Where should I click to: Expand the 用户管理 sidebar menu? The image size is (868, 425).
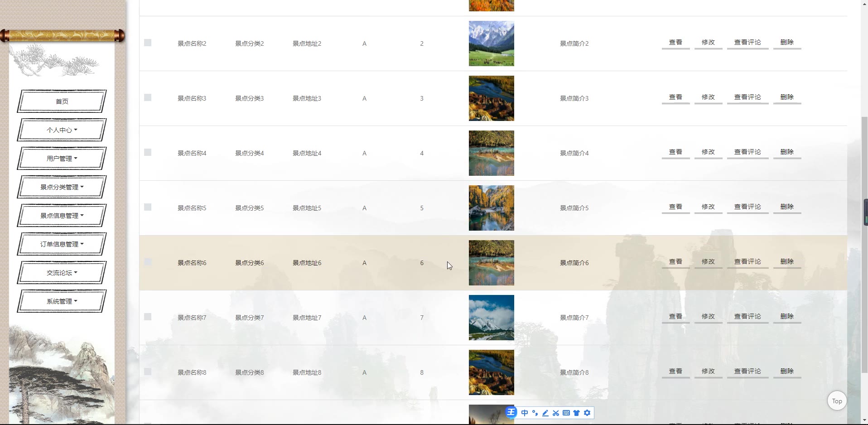point(62,159)
